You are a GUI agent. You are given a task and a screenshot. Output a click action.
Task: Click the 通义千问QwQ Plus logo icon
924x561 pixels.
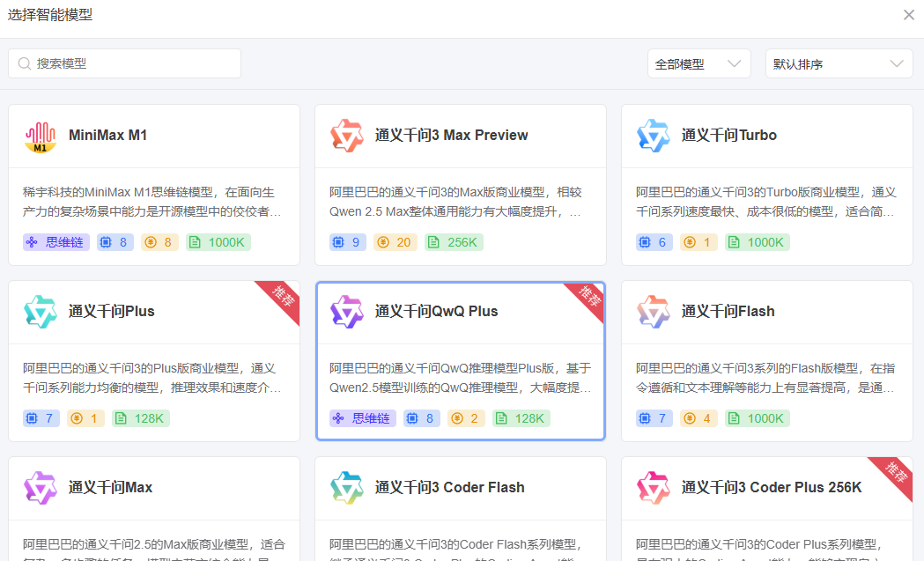(x=346, y=312)
